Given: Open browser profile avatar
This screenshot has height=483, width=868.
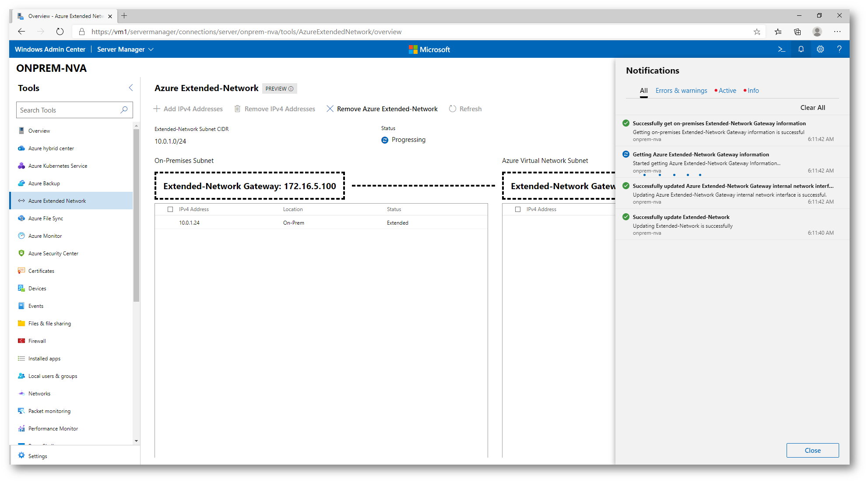Looking at the screenshot, I should pyautogui.click(x=817, y=32).
